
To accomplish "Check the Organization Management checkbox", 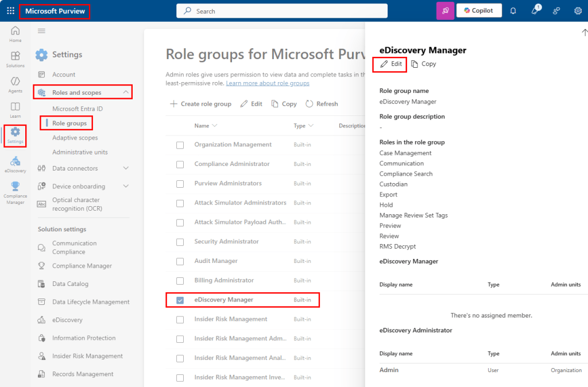I will point(180,145).
